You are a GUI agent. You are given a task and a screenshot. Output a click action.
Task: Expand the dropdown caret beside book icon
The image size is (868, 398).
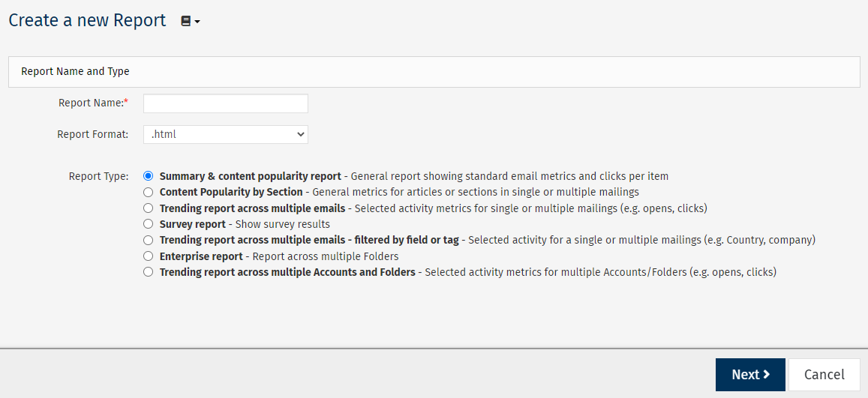coord(197,22)
